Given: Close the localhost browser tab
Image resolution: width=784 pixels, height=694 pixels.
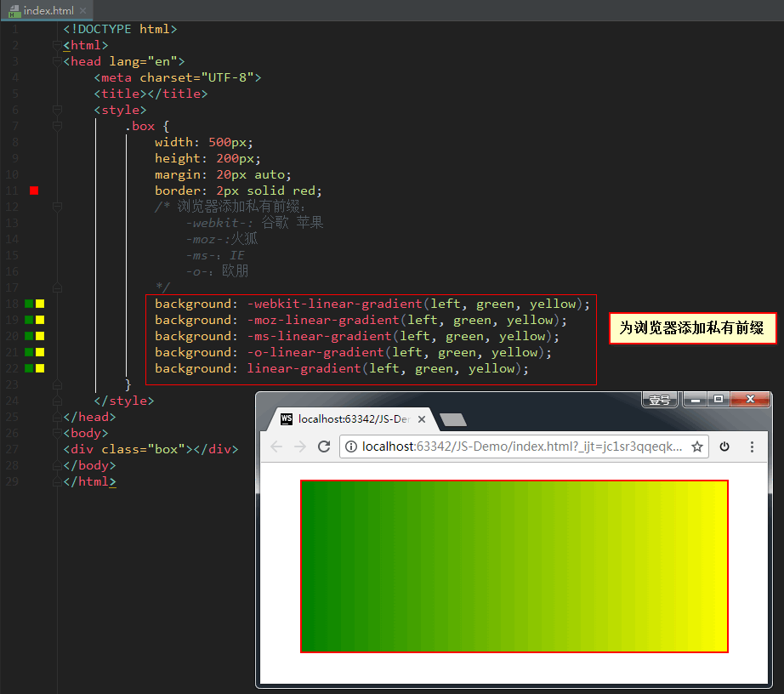Looking at the screenshot, I should pyautogui.click(x=422, y=419).
